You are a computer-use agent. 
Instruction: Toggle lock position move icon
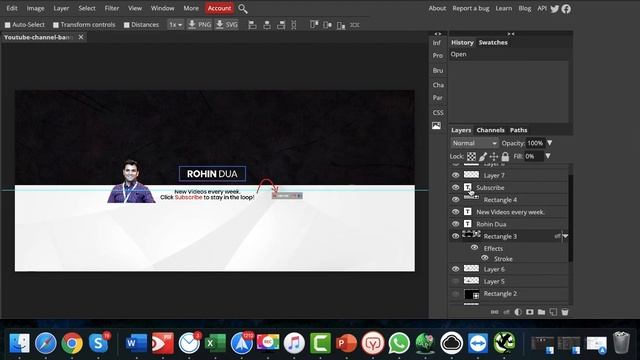click(x=494, y=156)
